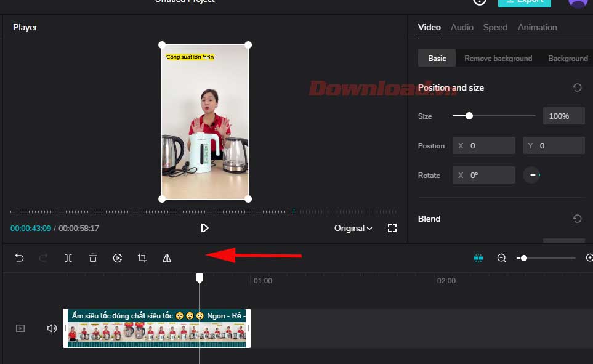Reset the Blend settings icon

[577, 219]
